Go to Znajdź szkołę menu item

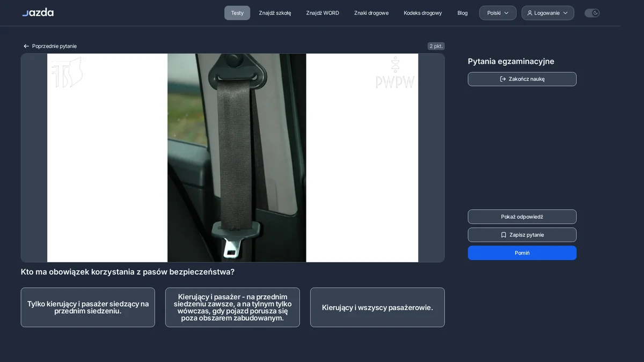click(275, 13)
